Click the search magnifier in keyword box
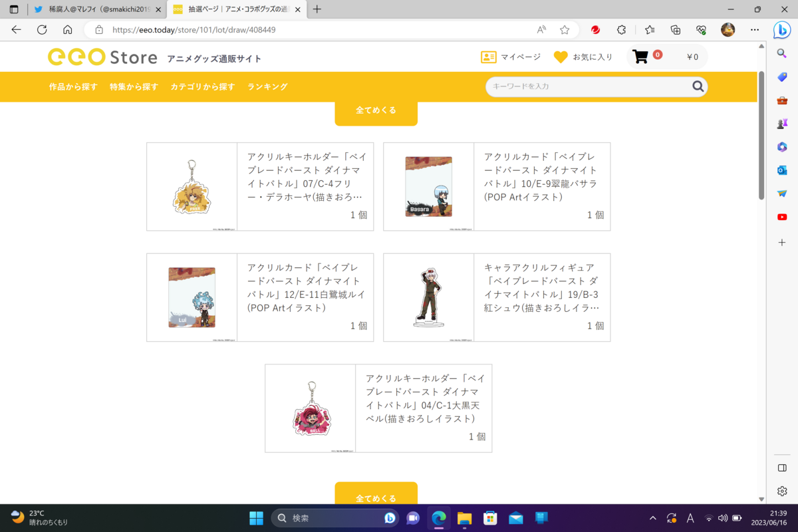Screen dimensions: 798x532 click(698, 86)
